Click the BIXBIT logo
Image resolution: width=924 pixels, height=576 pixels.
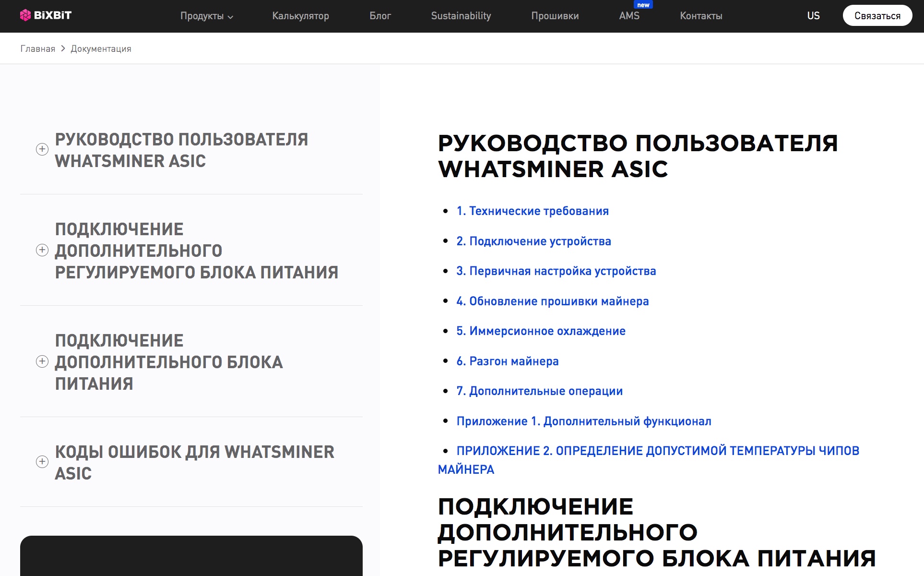point(46,15)
